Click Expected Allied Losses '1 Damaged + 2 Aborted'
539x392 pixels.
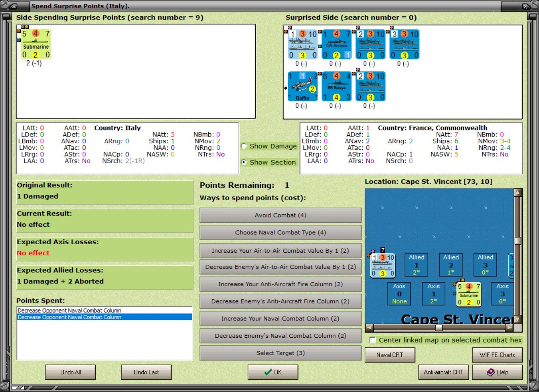tap(60, 281)
